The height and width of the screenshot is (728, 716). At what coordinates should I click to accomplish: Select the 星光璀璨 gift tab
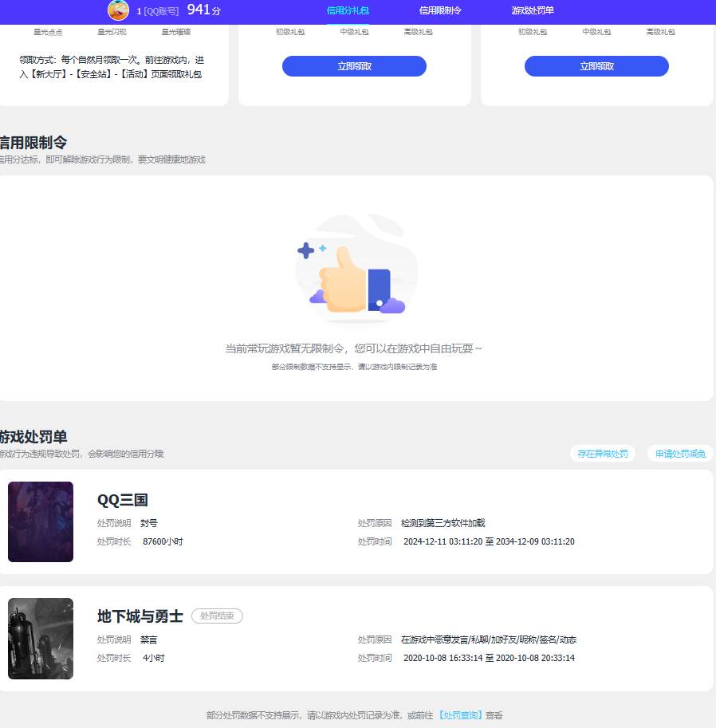click(175, 32)
